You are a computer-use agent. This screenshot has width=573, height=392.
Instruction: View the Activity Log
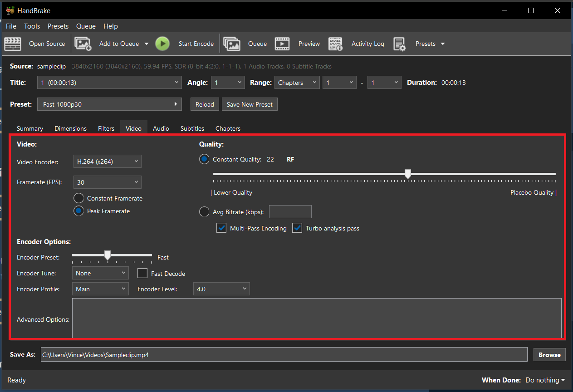335,44
